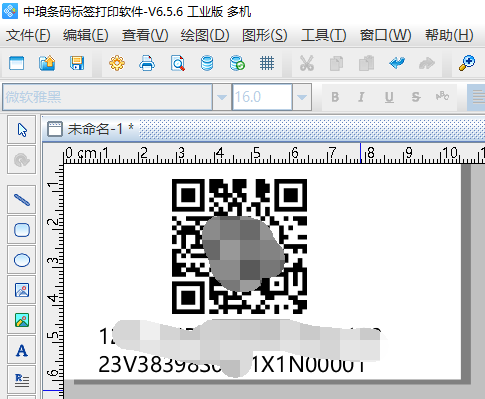Click the text alignment button
Viewport: 485px width, 399px height.
[477, 97]
